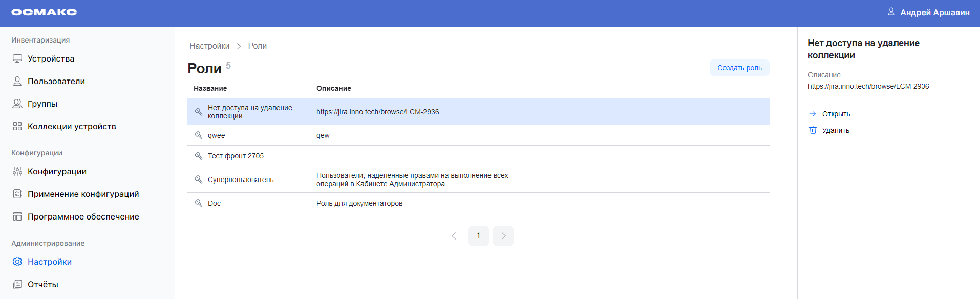Click the Groups icon in sidebar
Image resolution: width=980 pixels, height=299 pixels.
point(17,104)
